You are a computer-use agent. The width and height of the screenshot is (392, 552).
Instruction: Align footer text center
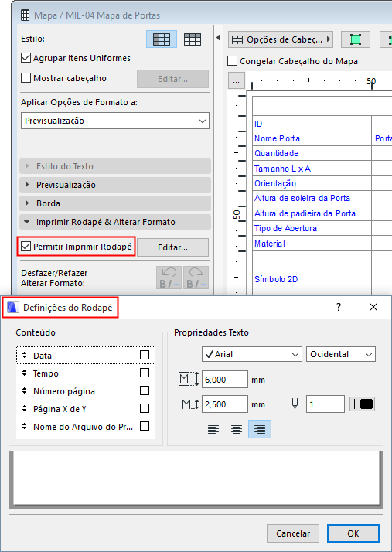(x=237, y=429)
